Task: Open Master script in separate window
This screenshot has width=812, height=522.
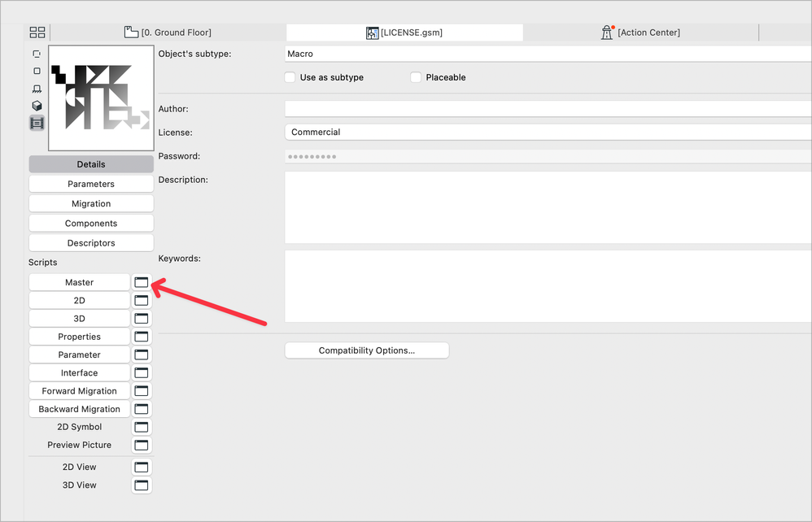Action: (142, 282)
